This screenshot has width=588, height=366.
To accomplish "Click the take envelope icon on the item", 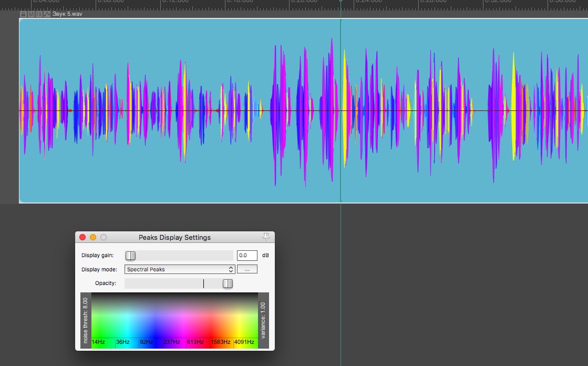I will click(47, 14).
